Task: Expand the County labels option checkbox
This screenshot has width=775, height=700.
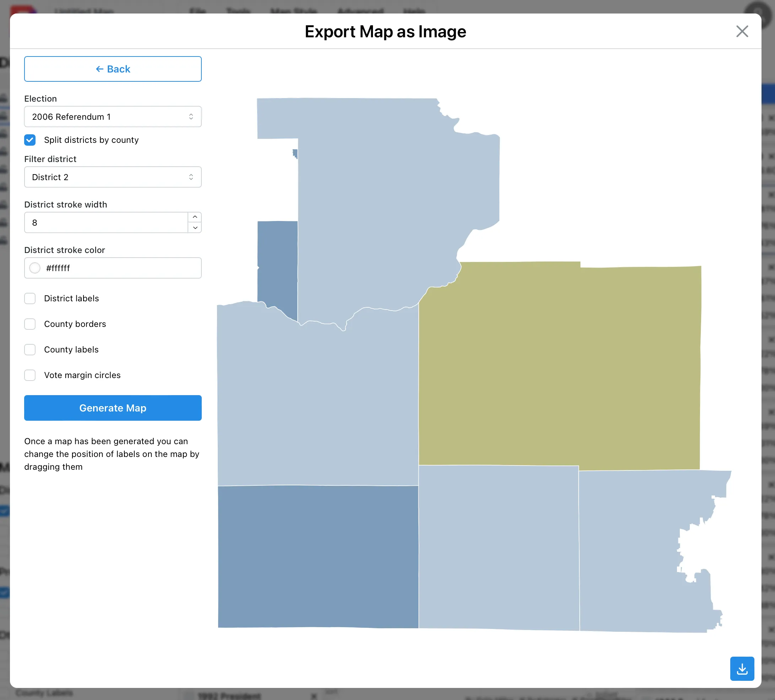Action: [x=30, y=349]
